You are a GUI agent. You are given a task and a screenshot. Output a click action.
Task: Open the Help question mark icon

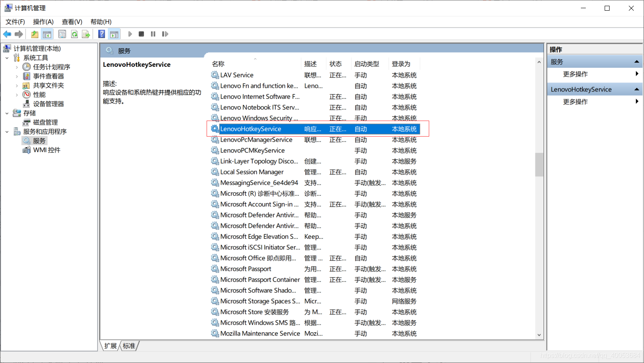pyautogui.click(x=102, y=34)
